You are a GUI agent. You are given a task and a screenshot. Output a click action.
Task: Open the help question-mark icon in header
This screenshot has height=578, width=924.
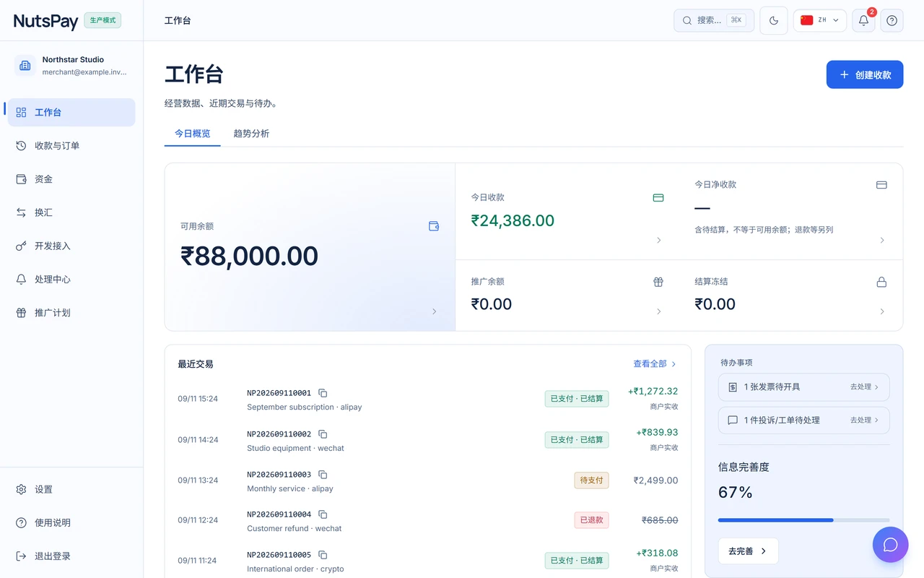(x=892, y=20)
